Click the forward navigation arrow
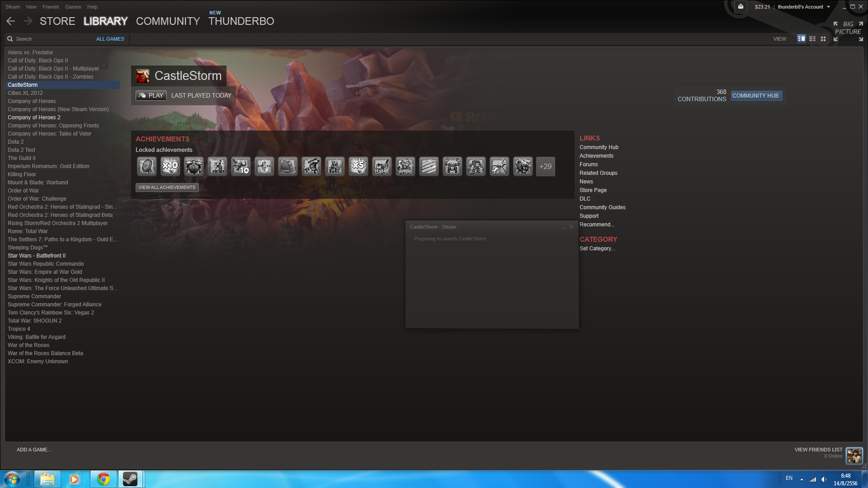The width and height of the screenshot is (868, 488). pos(28,21)
